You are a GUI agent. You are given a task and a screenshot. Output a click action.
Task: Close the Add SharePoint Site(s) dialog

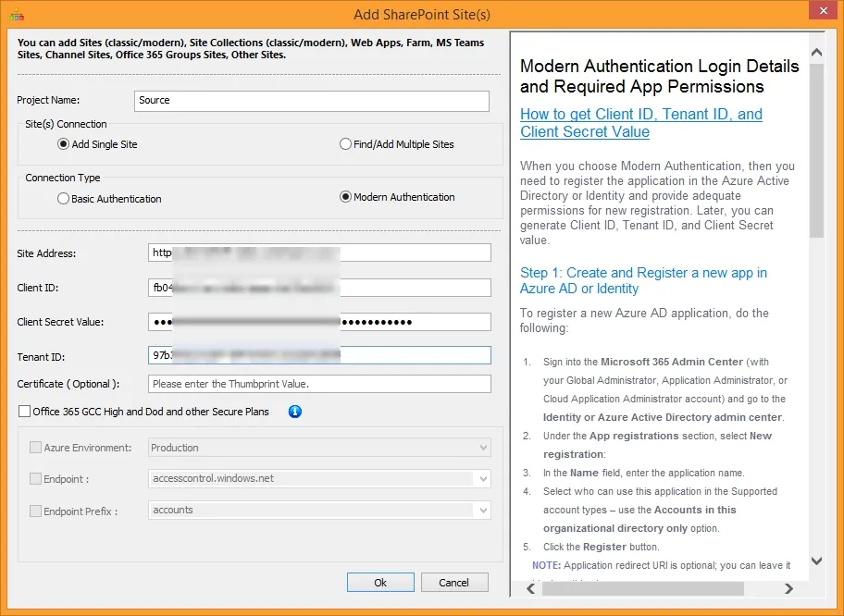(x=823, y=10)
